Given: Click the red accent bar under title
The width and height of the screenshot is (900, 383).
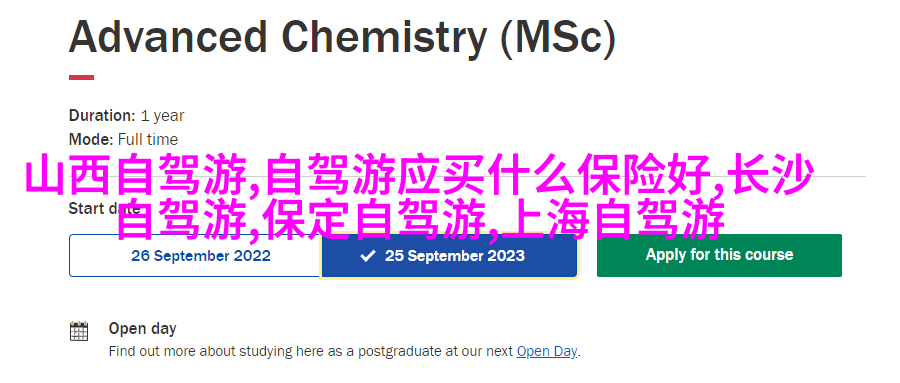Looking at the screenshot, I should click(82, 78).
